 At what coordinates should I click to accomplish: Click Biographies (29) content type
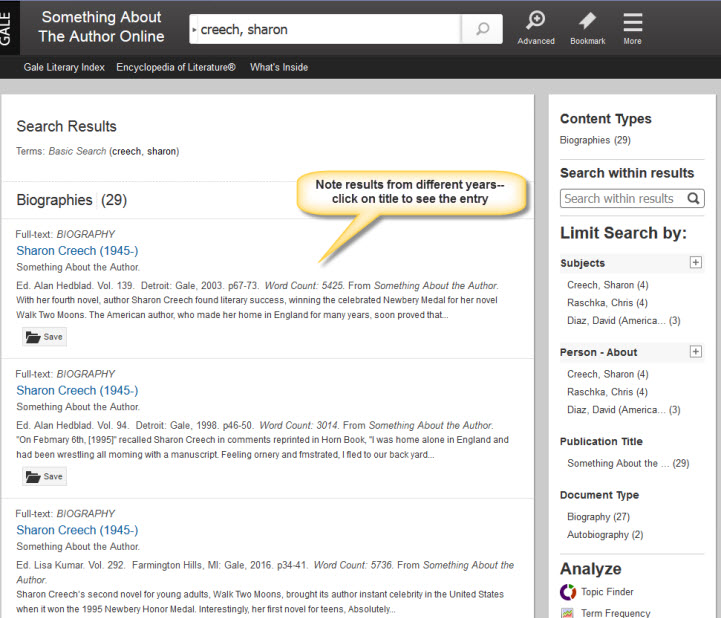[x=595, y=140]
